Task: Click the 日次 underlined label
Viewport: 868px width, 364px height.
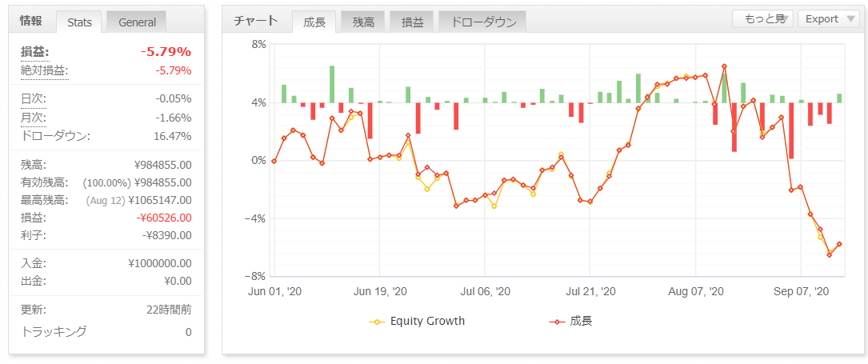Action: pyautogui.click(x=34, y=99)
